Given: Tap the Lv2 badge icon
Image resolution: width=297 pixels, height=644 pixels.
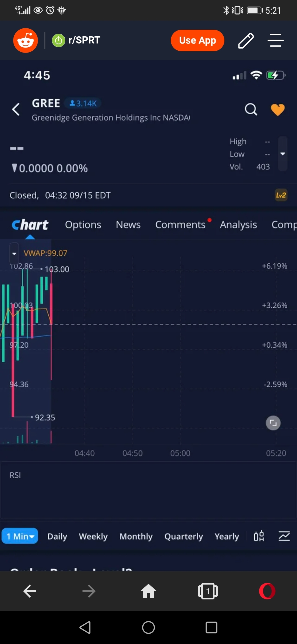Looking at the screenshot, I should point(281,195).
